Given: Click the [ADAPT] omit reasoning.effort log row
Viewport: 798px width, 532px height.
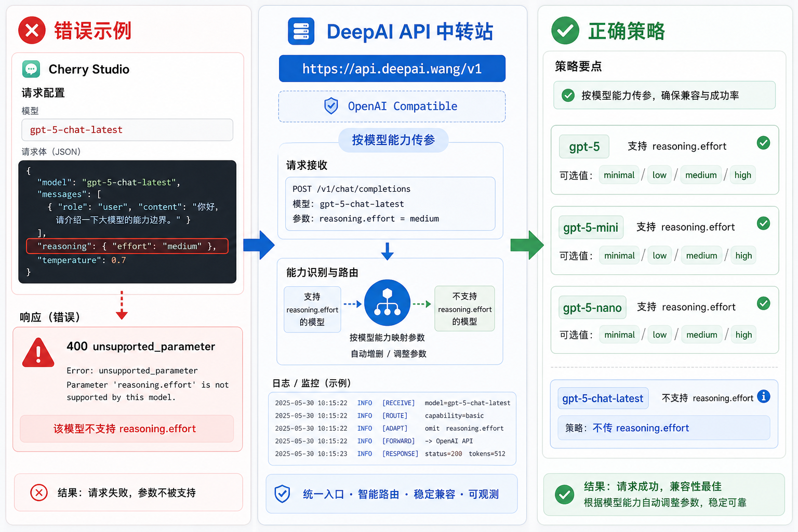Looking at the screenshot, I should pos(389,429).
